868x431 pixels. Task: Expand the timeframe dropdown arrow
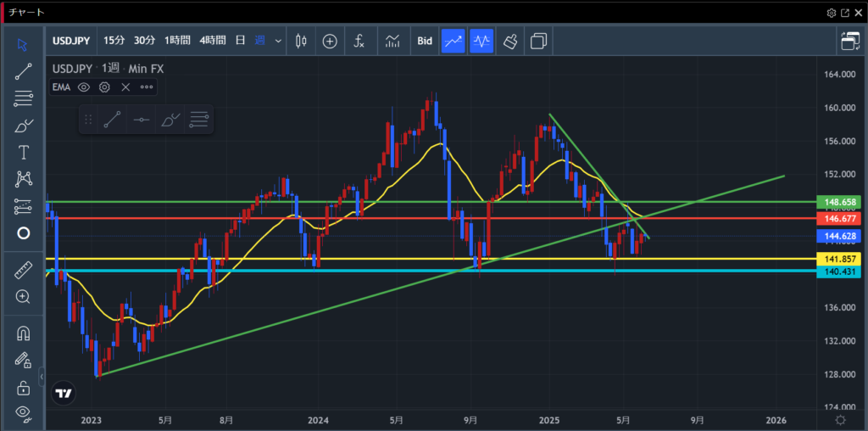[278, 41]
